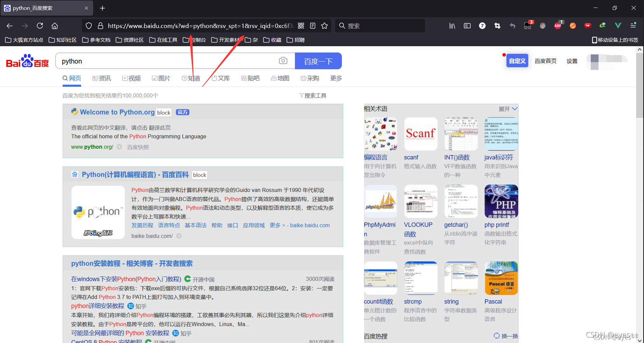The height and width of the screenshot is (343, 644).
Task: Open the red video downloader extension
Action: (x=588, y=26)
